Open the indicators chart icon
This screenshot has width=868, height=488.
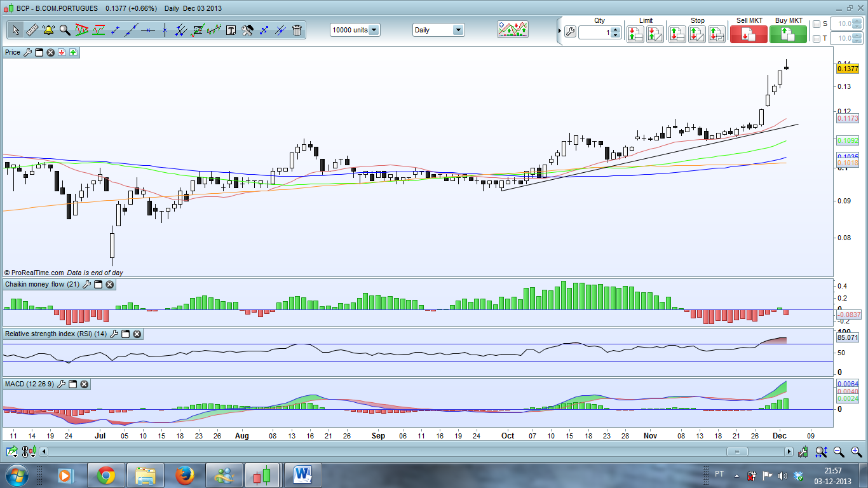tap(512, 29)
